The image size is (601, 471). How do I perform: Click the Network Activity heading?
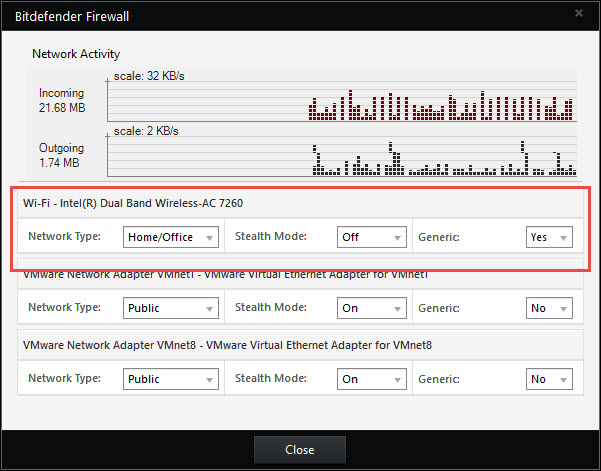76,54
